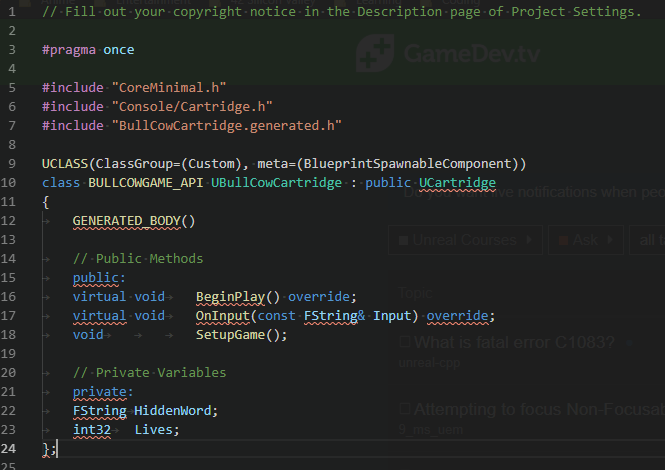
Task: Click the OnInput function name
Action: [223, 316]
